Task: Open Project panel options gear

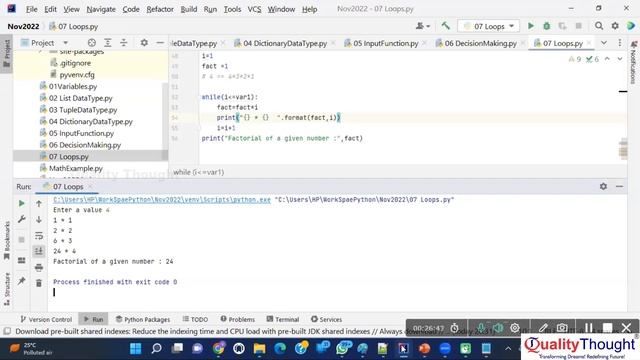Action: coord(144,42)
